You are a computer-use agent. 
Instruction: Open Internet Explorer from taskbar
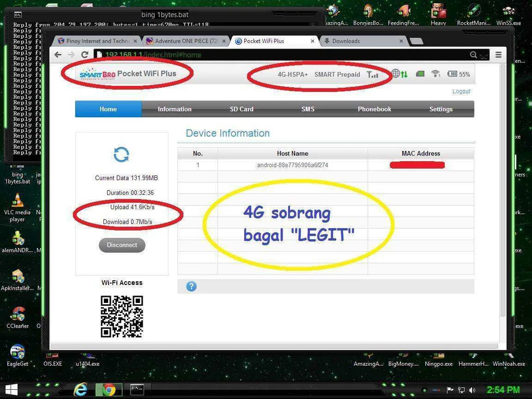point(80,390)
